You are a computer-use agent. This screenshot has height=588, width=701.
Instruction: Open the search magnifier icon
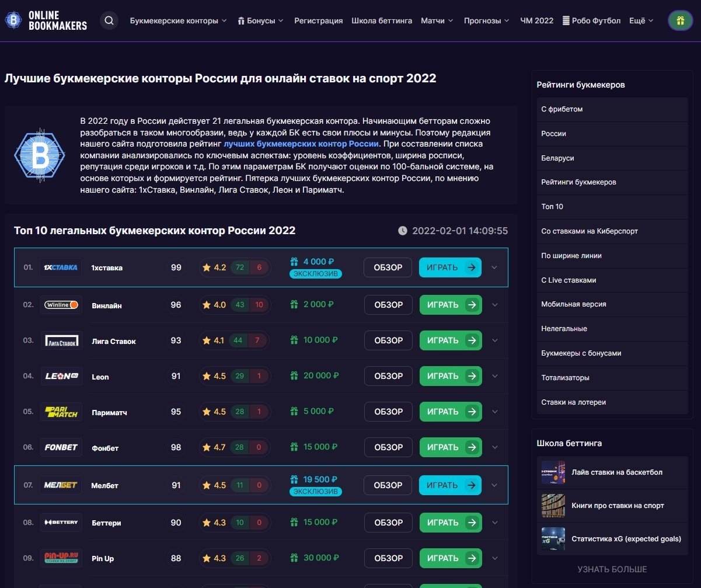[109, 20]
